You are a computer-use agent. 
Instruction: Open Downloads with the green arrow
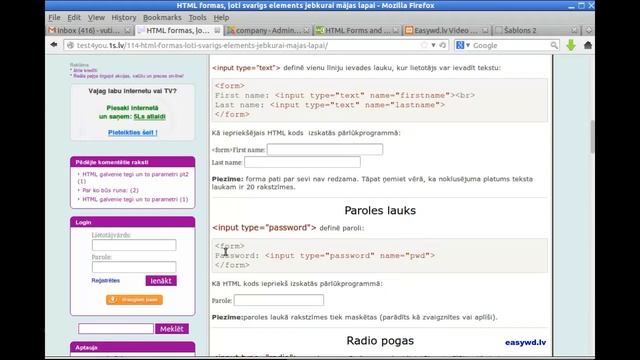(571, 45)
